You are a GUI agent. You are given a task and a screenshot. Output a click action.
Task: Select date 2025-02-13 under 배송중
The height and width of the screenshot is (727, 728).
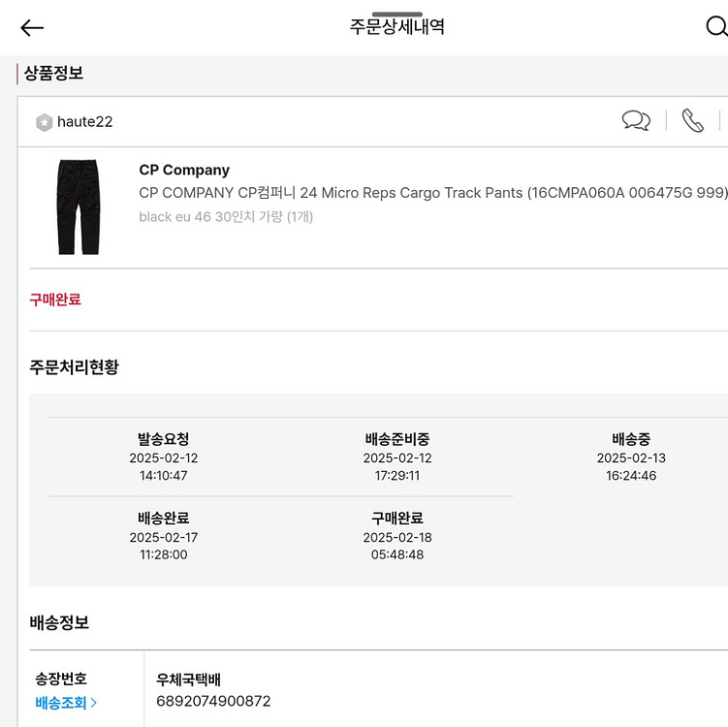[x=631, y=458]
